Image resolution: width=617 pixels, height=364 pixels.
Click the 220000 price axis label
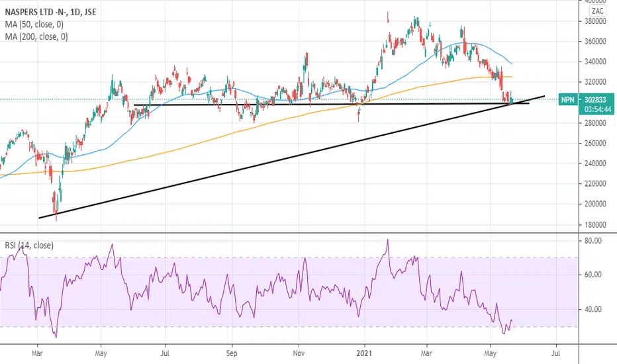pyautogui.click(x=595, y=184)
